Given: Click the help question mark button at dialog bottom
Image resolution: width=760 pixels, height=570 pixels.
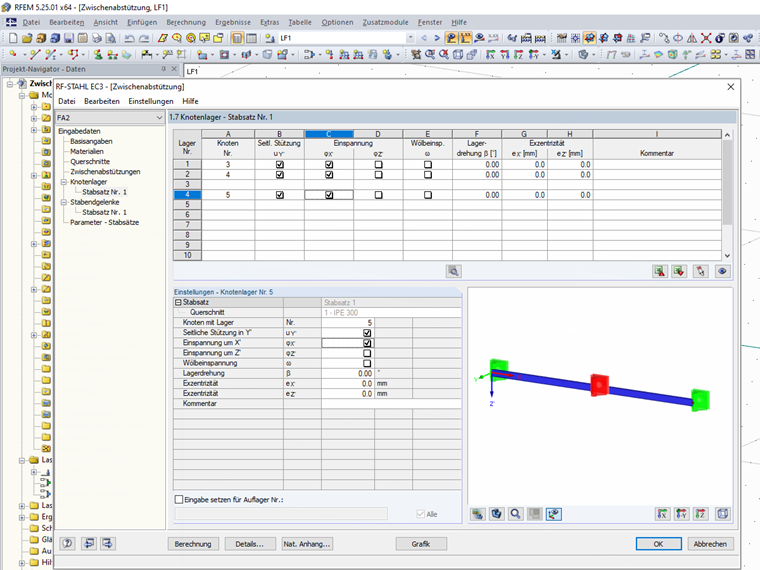Looking at the screenshot, I should tap(67, 543).
